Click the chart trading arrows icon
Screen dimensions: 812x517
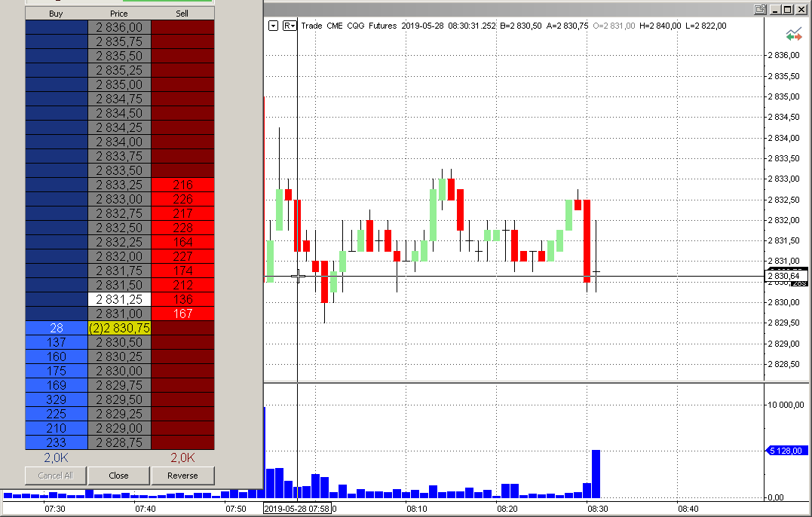793,35
